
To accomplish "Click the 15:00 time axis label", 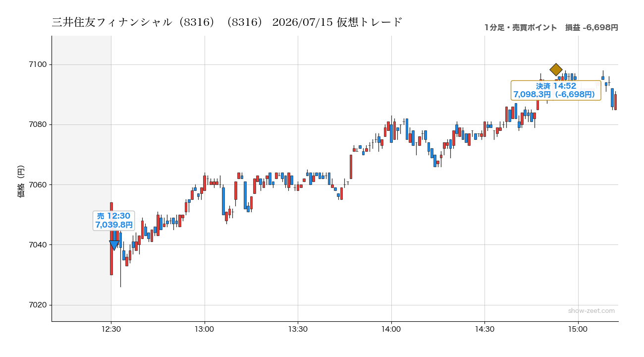I will pyautogui.click(x=578, y=329).
